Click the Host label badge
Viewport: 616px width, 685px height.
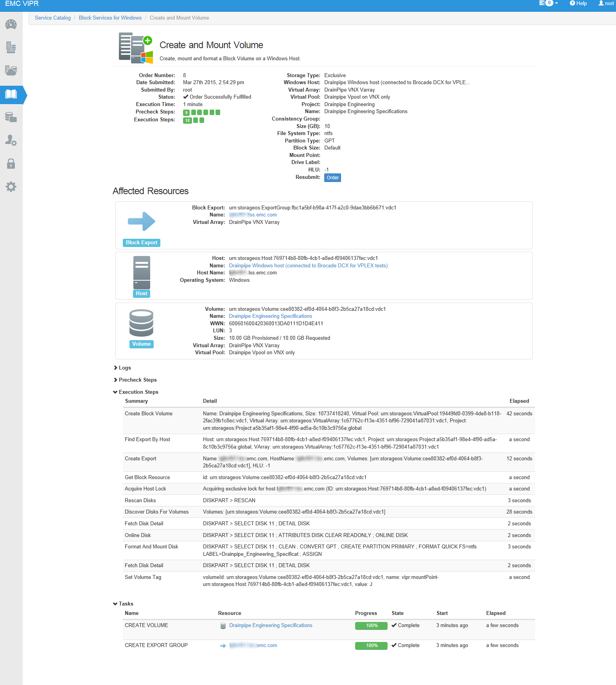[142, 294]
